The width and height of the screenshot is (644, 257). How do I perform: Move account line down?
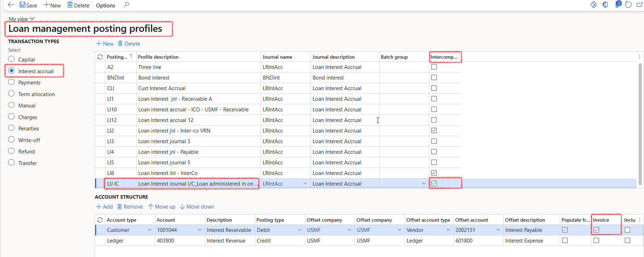pyautogui.click(x=197, y=206)
